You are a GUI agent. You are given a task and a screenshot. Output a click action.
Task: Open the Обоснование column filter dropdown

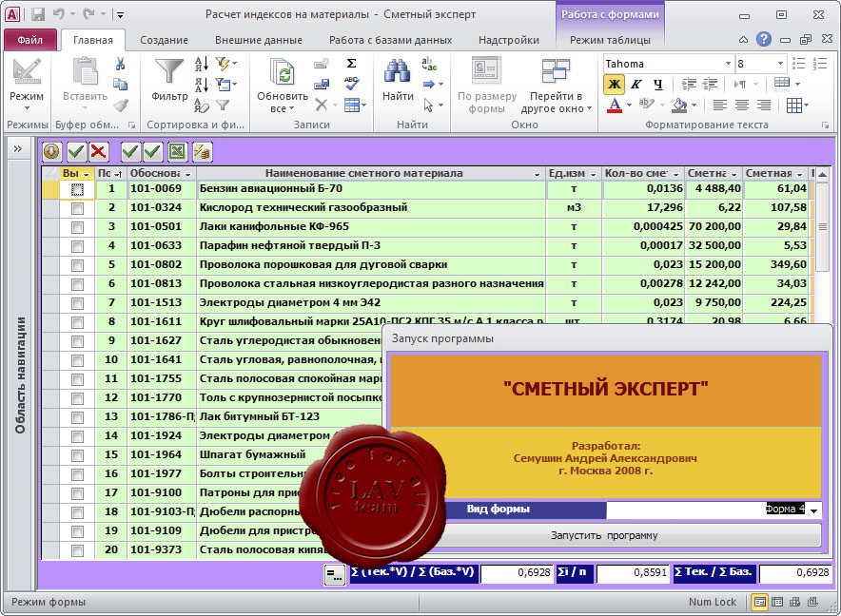[x=188, y=174]
